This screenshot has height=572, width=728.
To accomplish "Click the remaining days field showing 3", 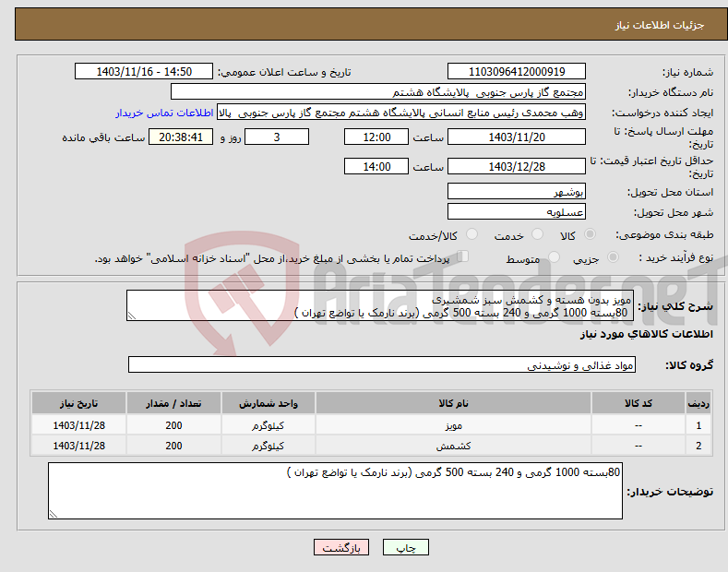I will tap(277, 137).
